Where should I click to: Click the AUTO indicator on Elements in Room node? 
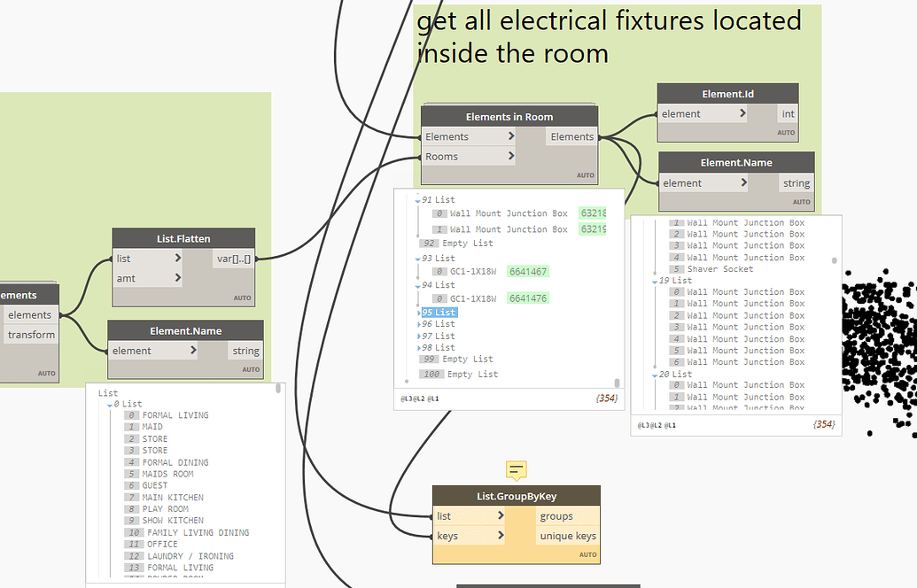(585, 175)
